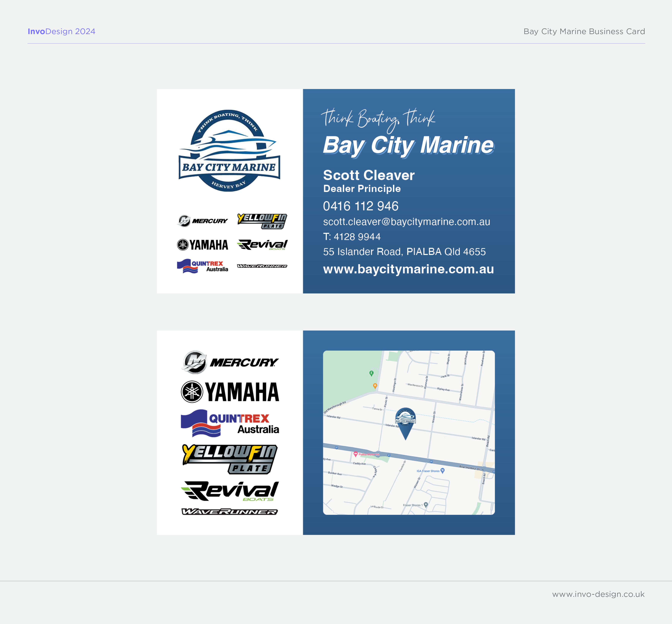Click the Caddy Ave street label on the map
672x624 pixels.
pyautogui.click(x=360, y=464)
